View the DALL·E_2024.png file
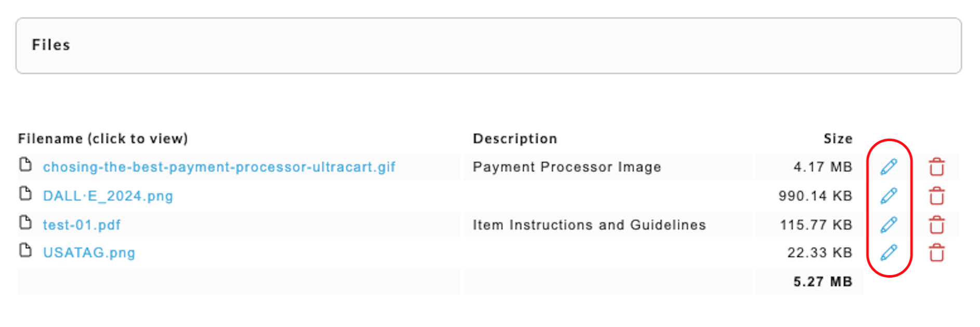 point(108,196)
